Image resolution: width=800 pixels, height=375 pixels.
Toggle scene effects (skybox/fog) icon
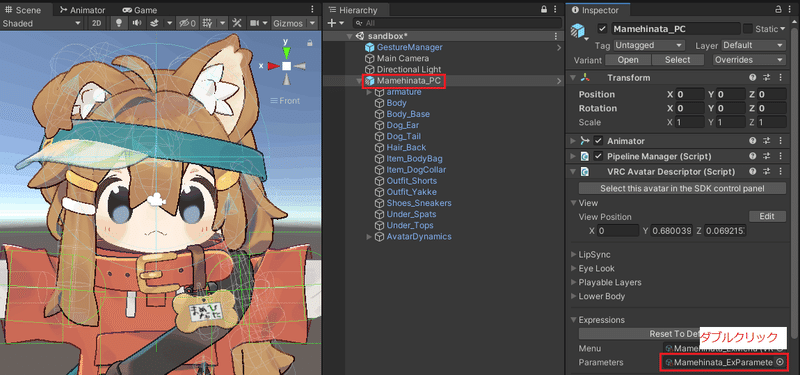point(156,23)
